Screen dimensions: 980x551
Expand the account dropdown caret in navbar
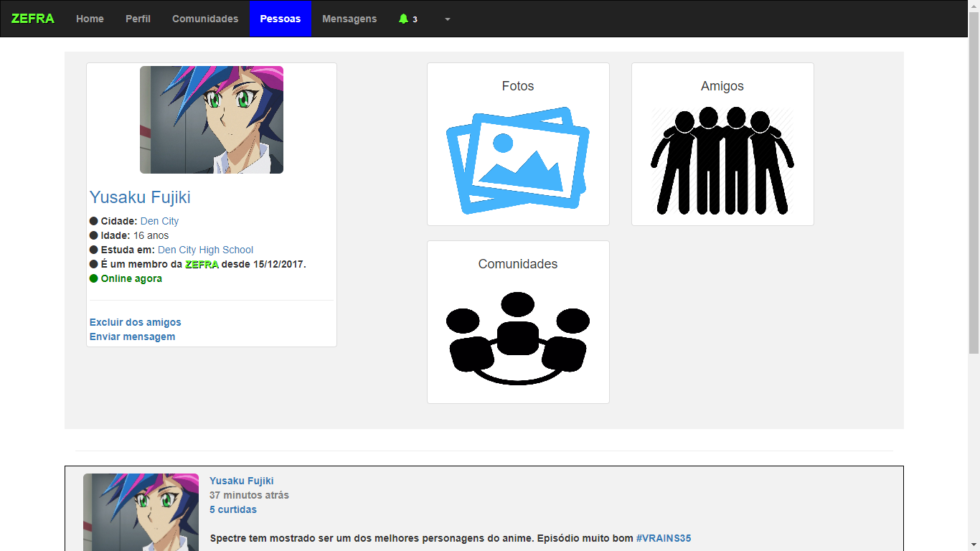coord(448,19)
